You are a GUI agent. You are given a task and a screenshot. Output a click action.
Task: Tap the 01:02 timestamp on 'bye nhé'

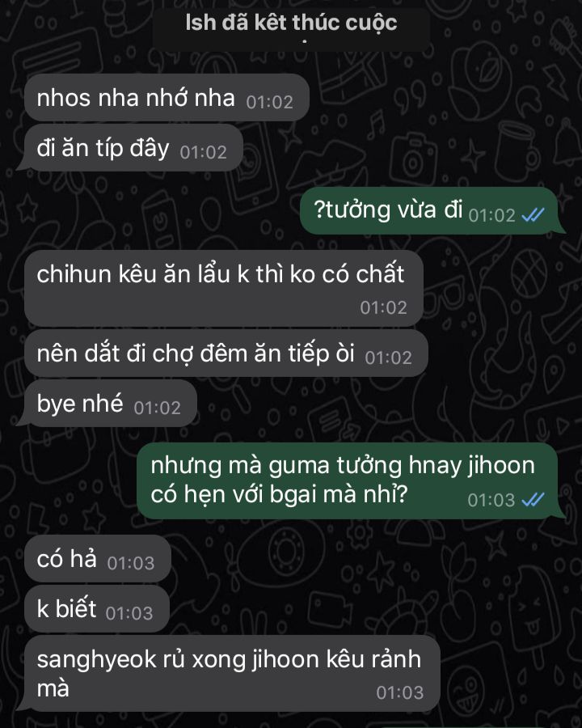[158, 408]
